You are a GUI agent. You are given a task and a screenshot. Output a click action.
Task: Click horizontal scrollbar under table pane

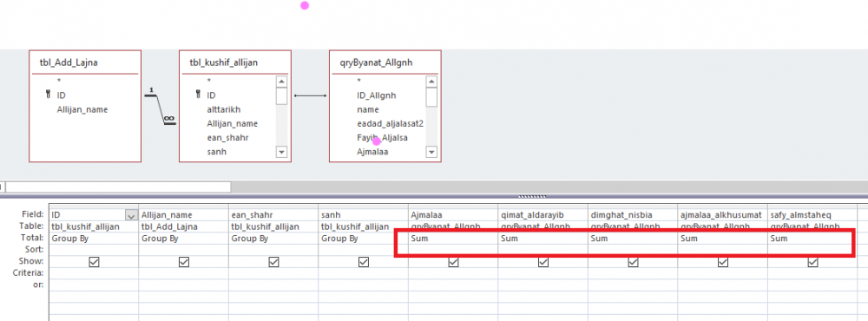(x=117, y=187)
